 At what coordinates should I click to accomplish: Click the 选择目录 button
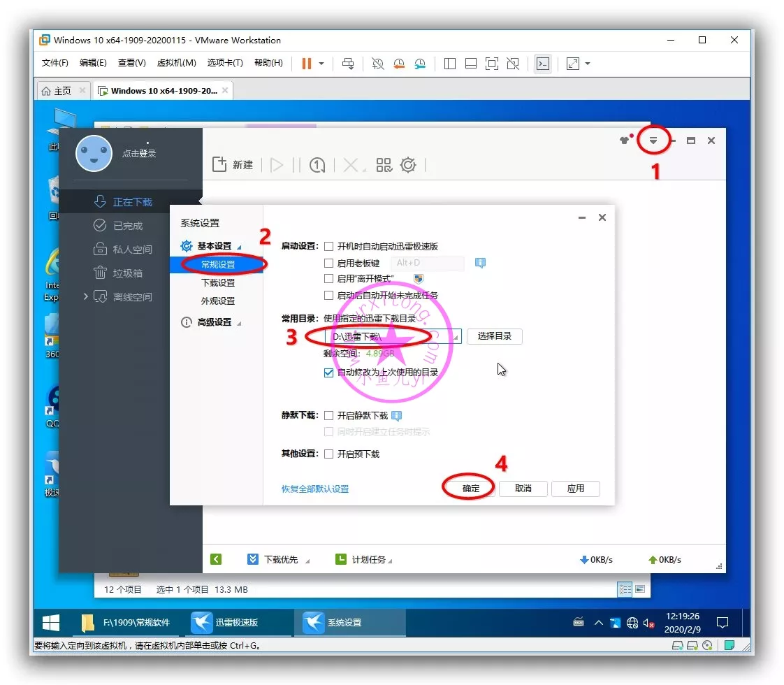pos(494,336)
